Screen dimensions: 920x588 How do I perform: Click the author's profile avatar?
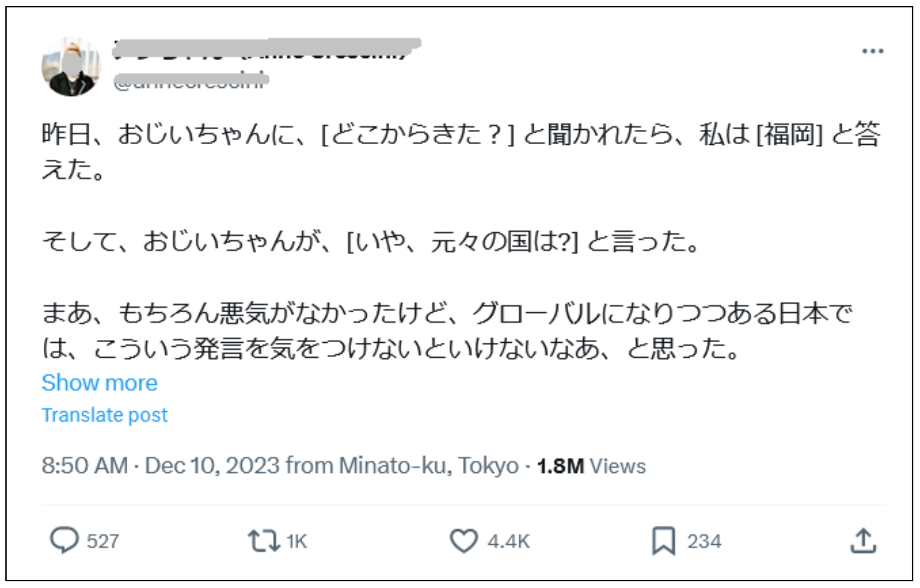(x=71, y=67)
